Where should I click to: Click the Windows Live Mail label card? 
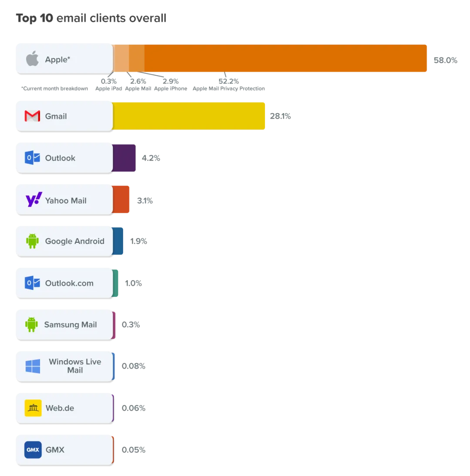tap(65, 366)
